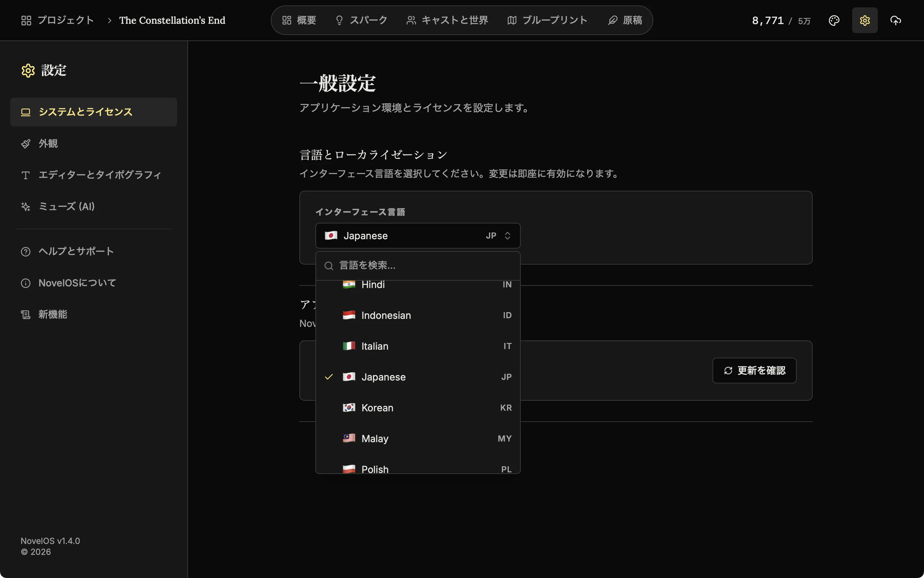Open the 原稿 tab
Image resolution: width=924 pixels, height=578 pixels.
625,20
